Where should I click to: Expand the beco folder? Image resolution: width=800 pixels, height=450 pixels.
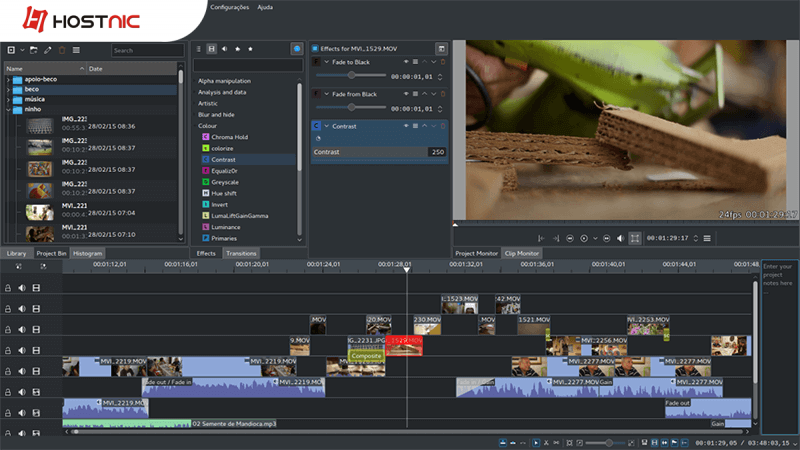coord(8,89)
